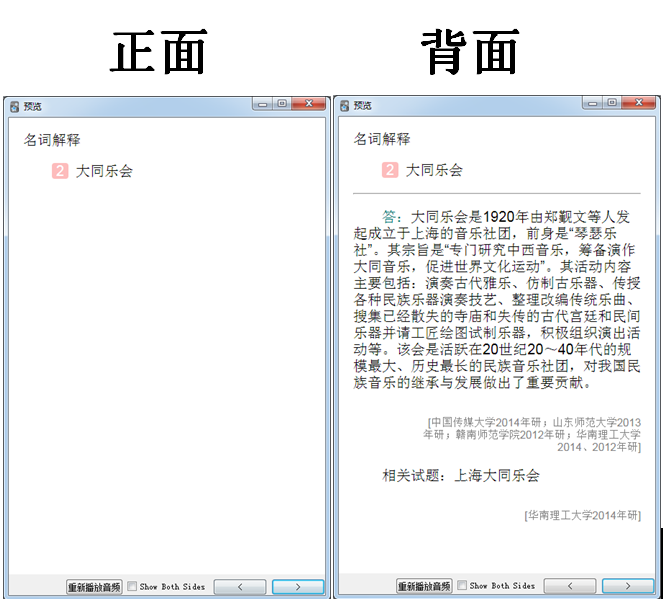
Task: Click the preview app icon in the left window title bar
Action: click(x=15, y=106)
